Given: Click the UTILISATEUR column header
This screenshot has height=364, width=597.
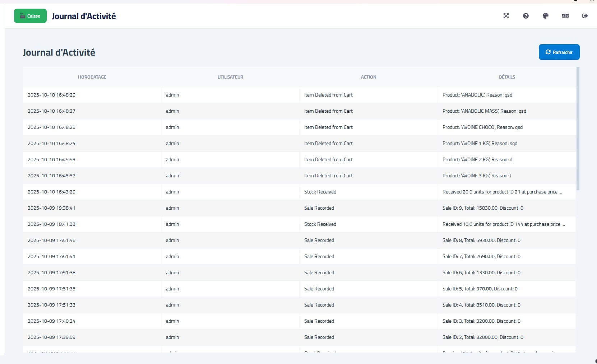Looking at the screenshot, I should coord(230,77).
